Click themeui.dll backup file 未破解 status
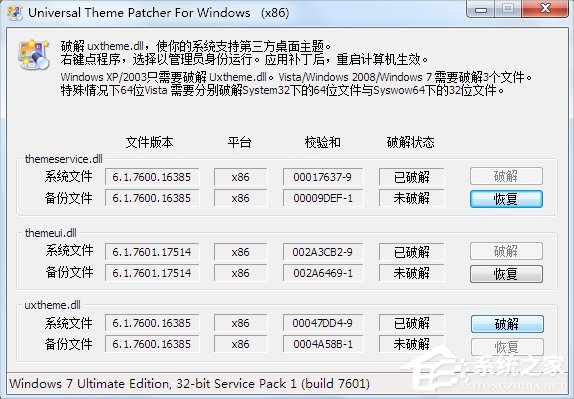574x399 pixels. click(411, 273)
